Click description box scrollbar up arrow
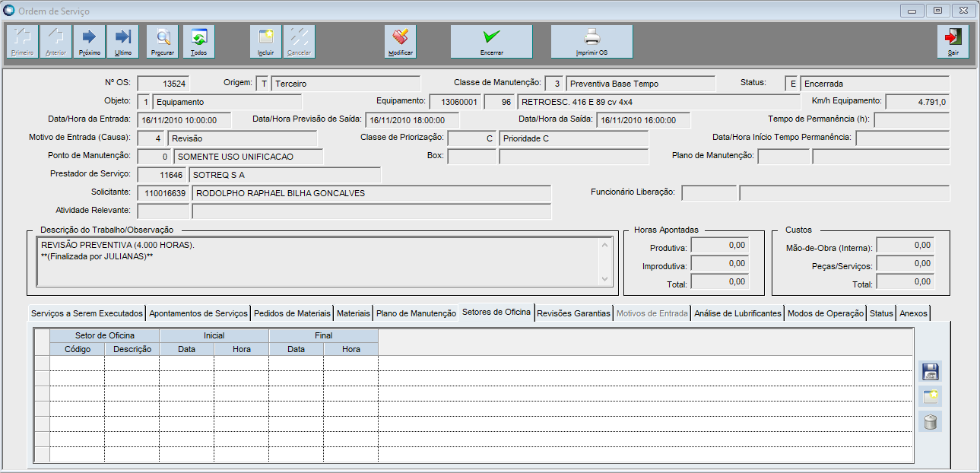980x473 pixels. pyautogui.click(x=605, y=244)
